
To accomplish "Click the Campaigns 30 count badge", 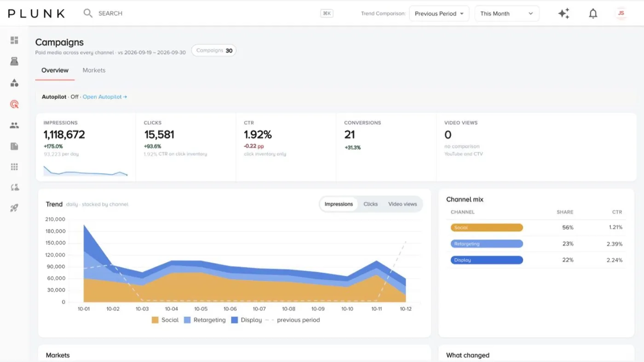I will [x=214, y=51].
